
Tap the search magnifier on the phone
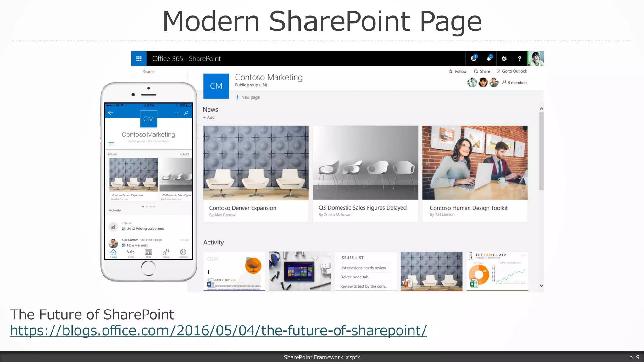tap(186, 113)
